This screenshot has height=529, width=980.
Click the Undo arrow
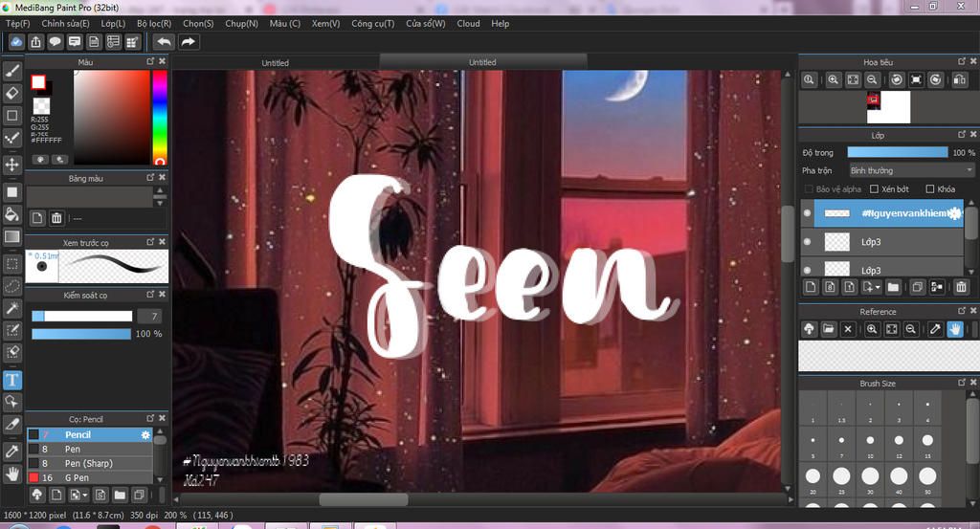click(x=164, y=42)
